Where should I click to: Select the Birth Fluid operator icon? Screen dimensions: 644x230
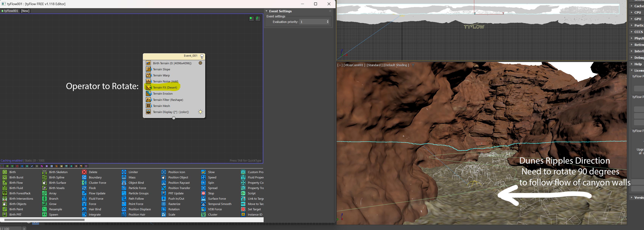coord(5,188)
